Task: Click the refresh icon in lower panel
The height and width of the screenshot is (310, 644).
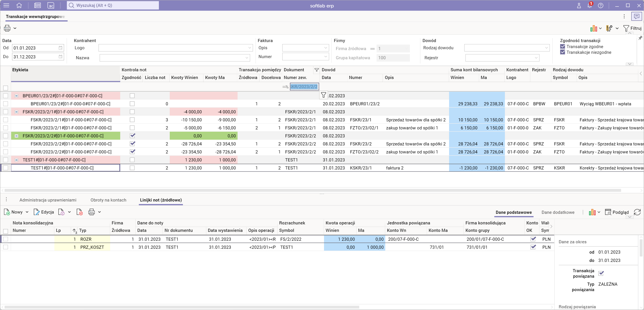Action: [637, 212]
